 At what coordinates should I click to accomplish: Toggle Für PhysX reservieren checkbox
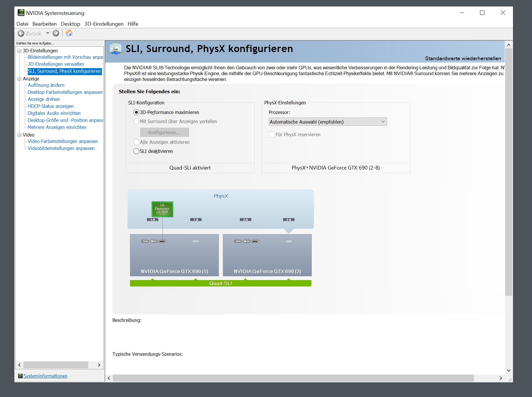(x=272, y=134)
